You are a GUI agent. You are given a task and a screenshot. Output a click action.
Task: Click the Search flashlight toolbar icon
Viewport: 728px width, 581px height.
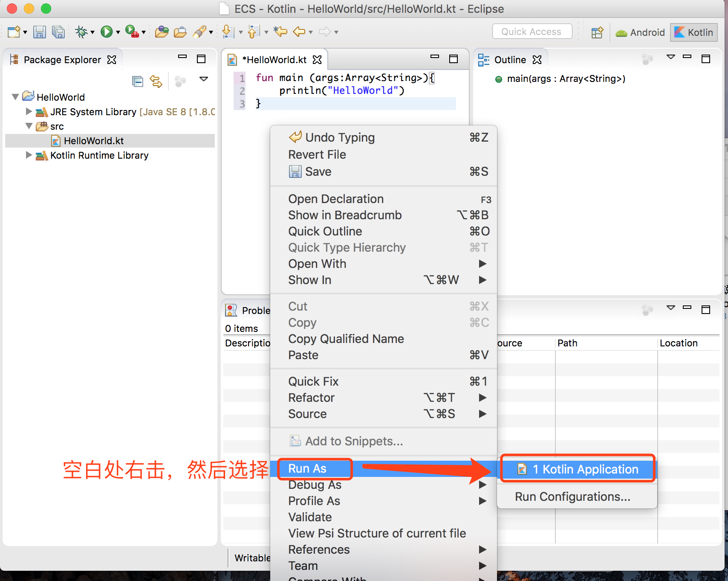[x=199, y=32]
